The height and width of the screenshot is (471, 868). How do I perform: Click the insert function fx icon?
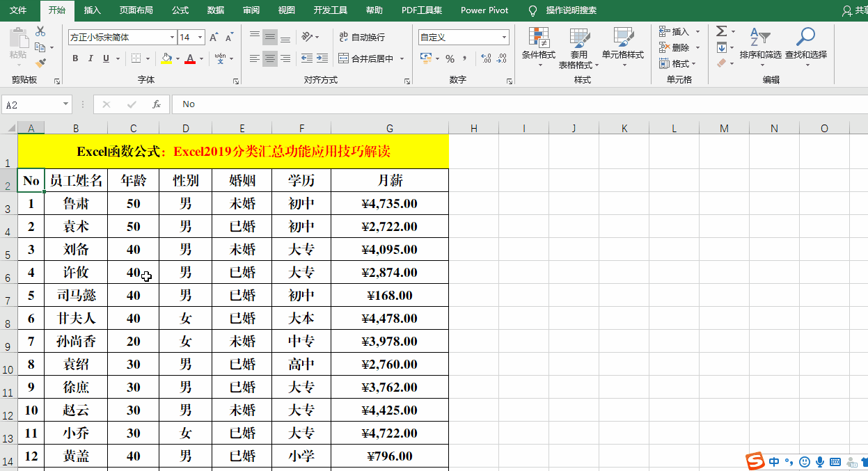click(157, 104)
